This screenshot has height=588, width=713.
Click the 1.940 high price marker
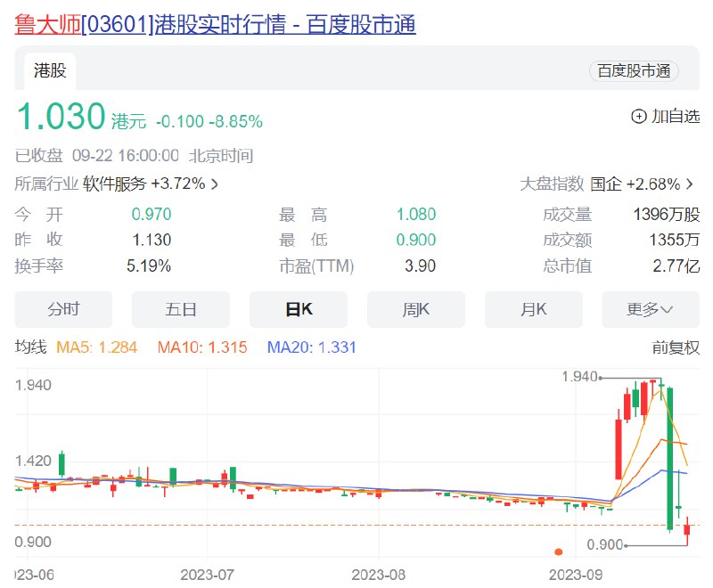(580, 377)
